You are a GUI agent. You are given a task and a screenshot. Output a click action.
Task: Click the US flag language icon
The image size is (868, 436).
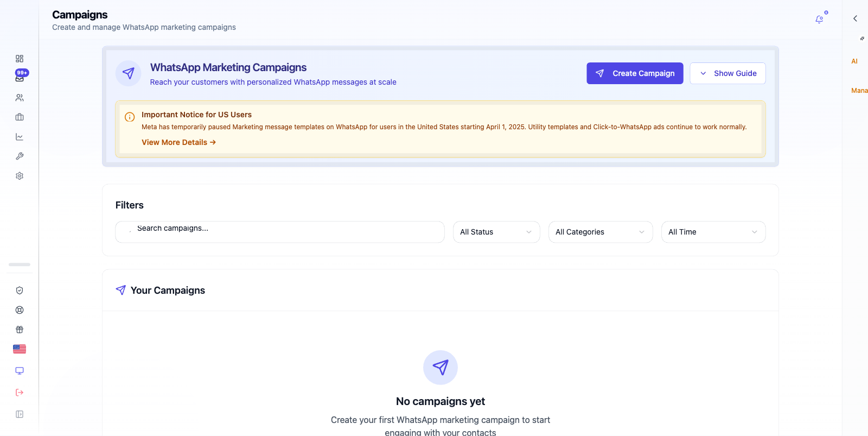20,349
